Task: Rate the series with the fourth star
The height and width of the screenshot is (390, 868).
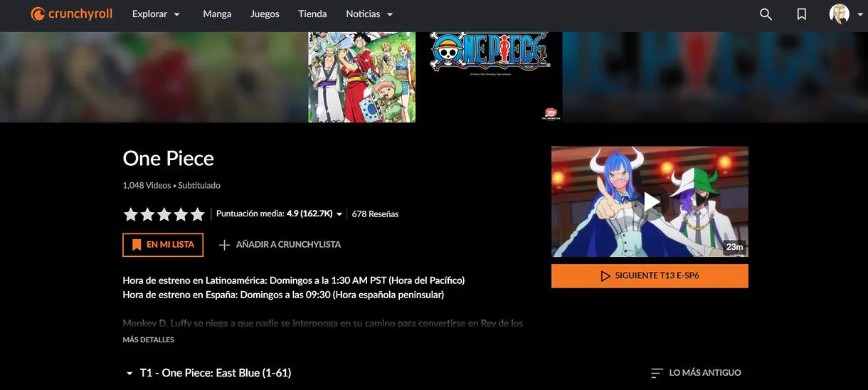Action: coord(181,214)
